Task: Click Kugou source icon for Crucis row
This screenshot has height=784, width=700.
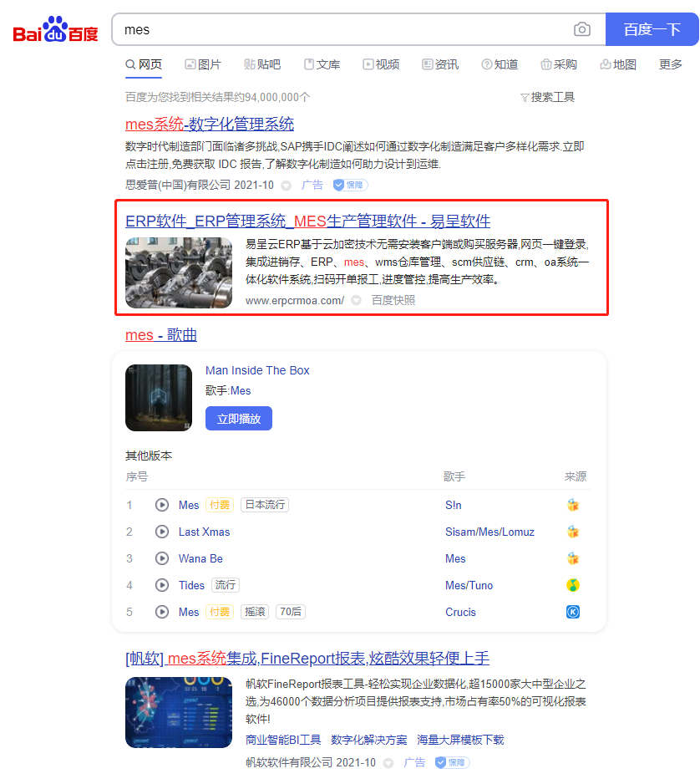Action: 572,612
